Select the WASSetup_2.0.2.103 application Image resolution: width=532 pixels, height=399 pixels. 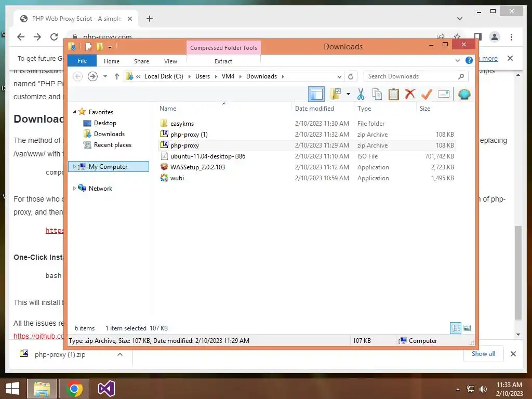197,167
